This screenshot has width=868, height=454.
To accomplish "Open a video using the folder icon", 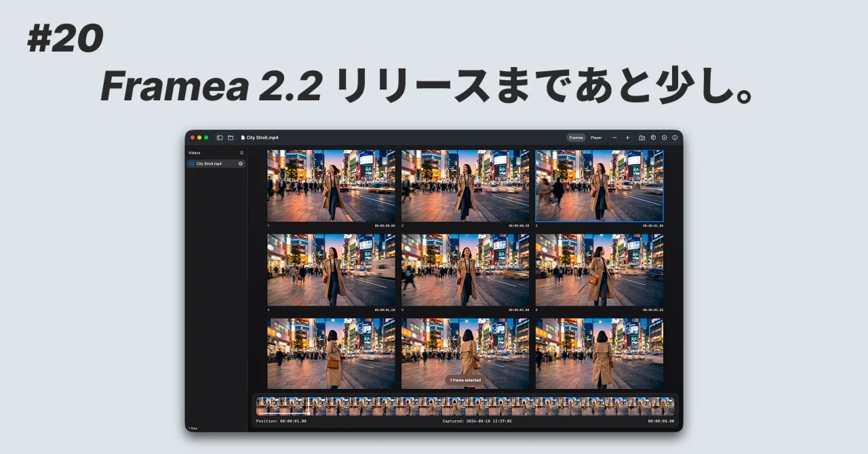I will tap(231, 138).
